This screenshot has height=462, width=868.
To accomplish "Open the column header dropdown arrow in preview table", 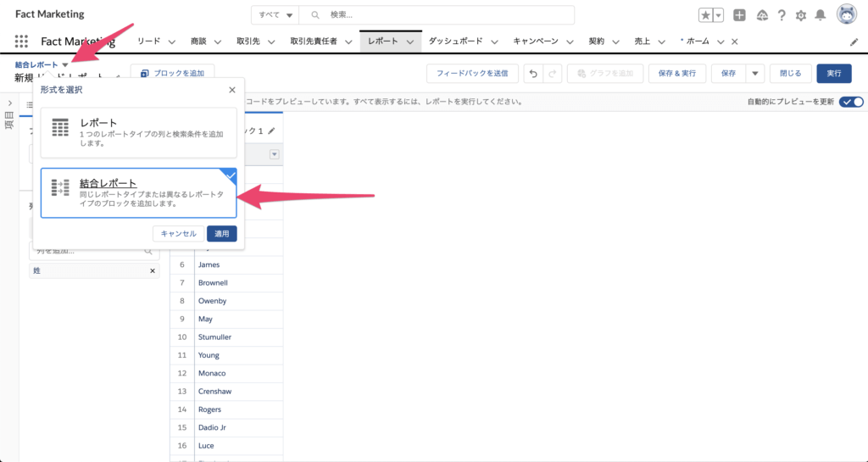I will coord(274,154).
